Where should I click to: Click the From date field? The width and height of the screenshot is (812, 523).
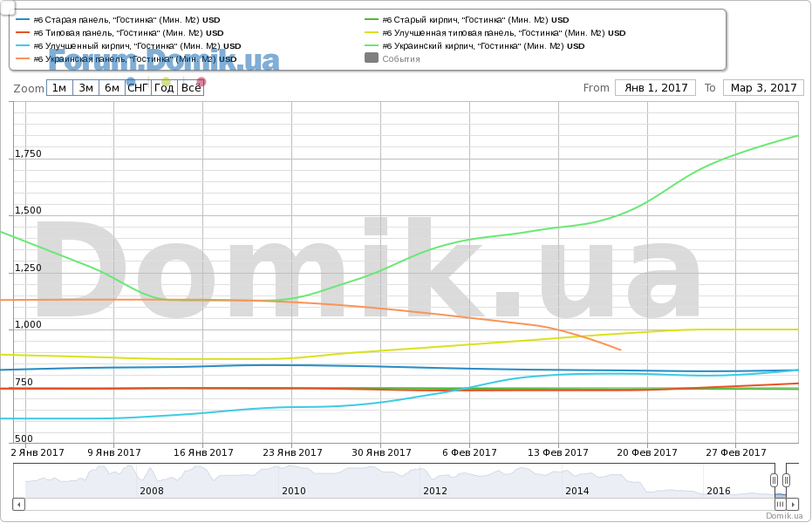click(x=654, y=88)
